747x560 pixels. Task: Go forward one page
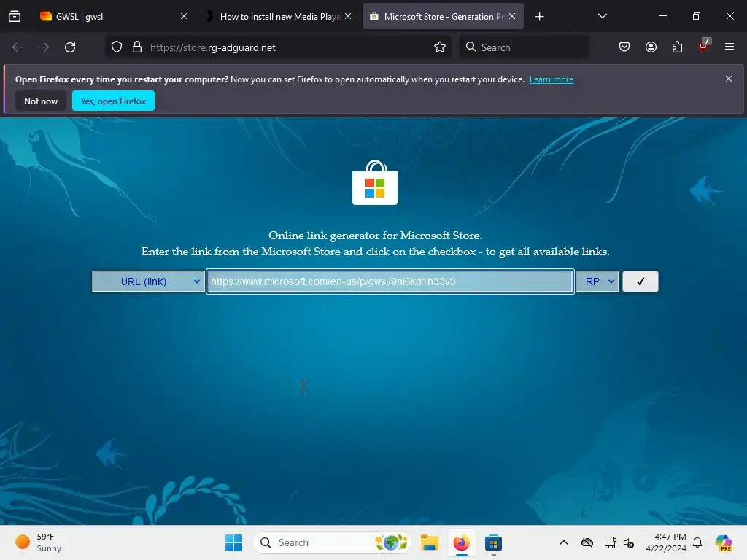point(44,47)
